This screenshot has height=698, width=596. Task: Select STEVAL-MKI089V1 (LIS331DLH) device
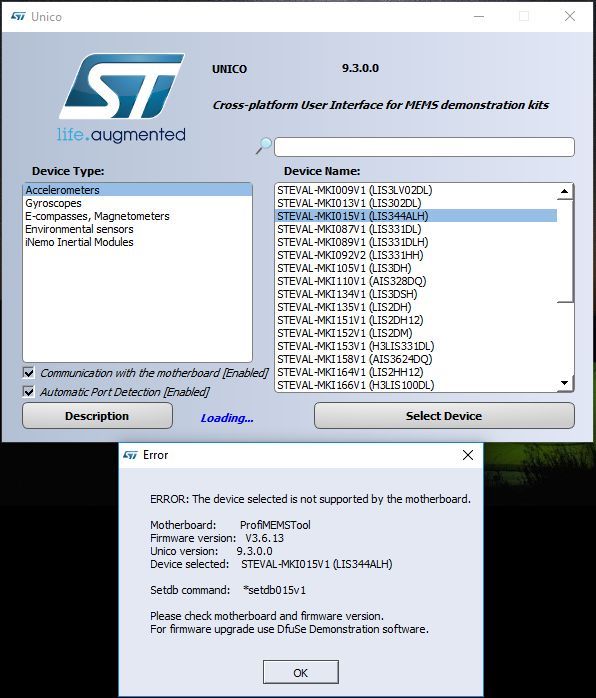tap(416, 242)
